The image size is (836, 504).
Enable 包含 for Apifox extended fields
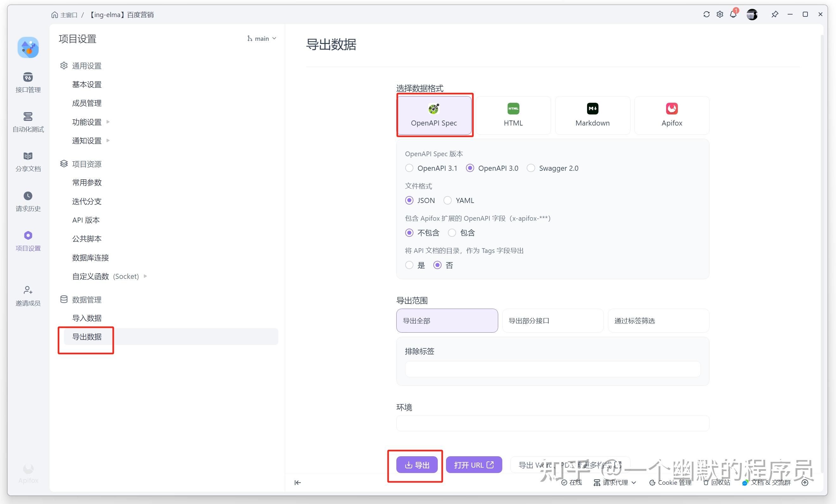pos(452,233)
